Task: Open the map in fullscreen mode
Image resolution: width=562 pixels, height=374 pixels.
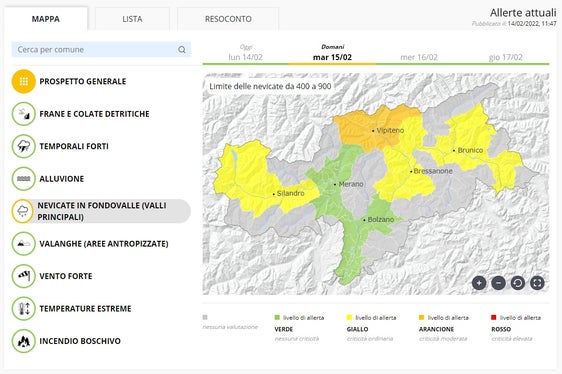Action: coord(537,283)
